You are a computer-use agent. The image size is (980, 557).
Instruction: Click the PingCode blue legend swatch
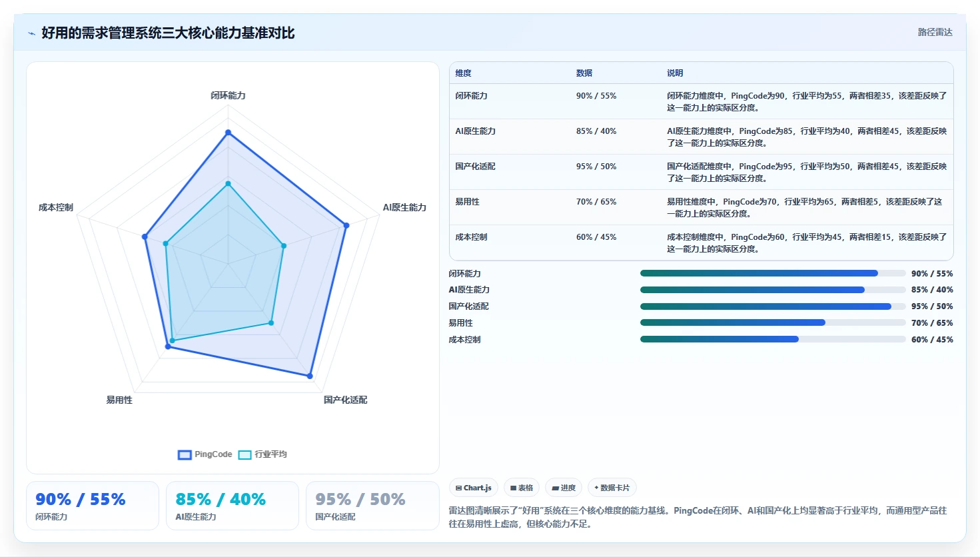point(185,455)
